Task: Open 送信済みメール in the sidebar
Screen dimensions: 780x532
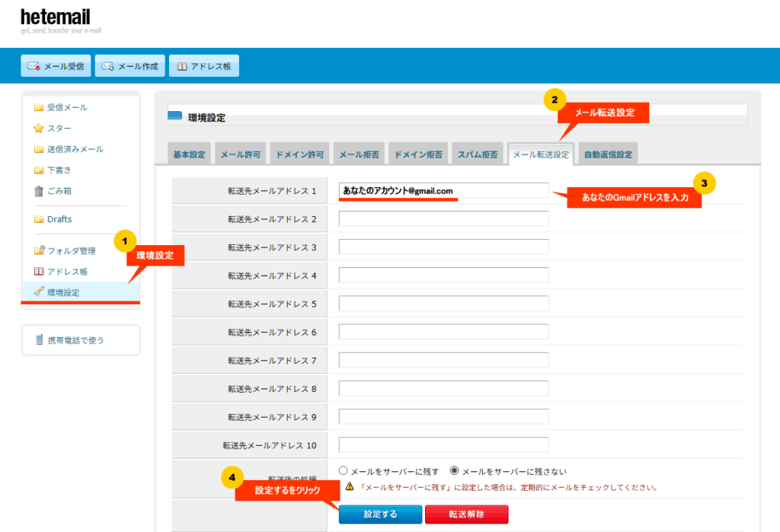Action: (x=75, y=149)
